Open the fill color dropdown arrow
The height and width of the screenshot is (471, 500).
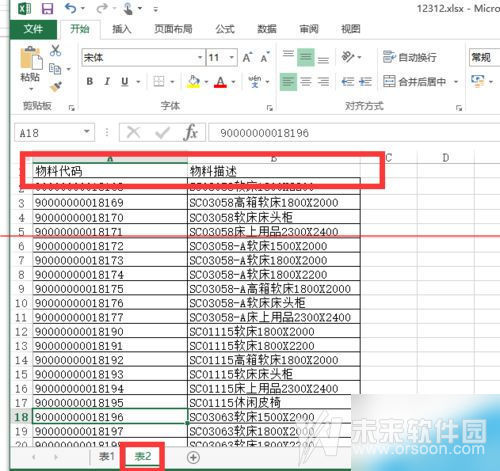pyautogui.click(x=206, y=81)
